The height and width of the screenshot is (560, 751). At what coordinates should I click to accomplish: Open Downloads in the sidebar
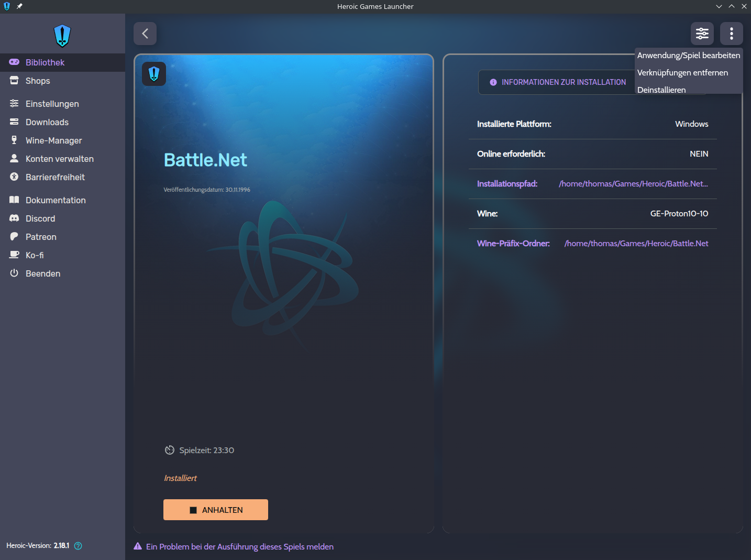tap(62, 122)
